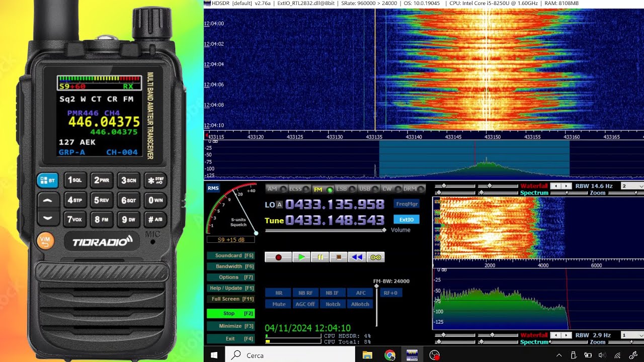Open the FreqMgr frequency manager
The image size is (644, 362).
pyautogui.click(x=407, y=204)
